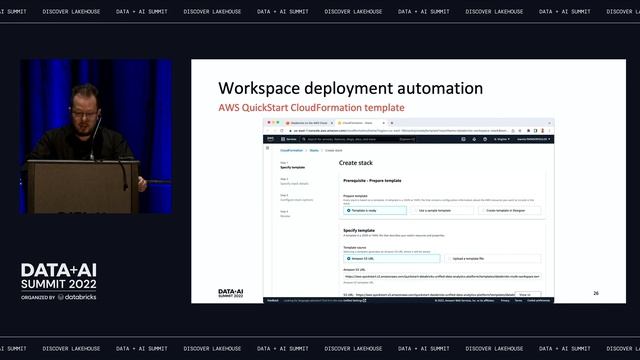Open the N. Virginia region dropdown
Screen dimensions: 640x360
(x=502, y=139)
